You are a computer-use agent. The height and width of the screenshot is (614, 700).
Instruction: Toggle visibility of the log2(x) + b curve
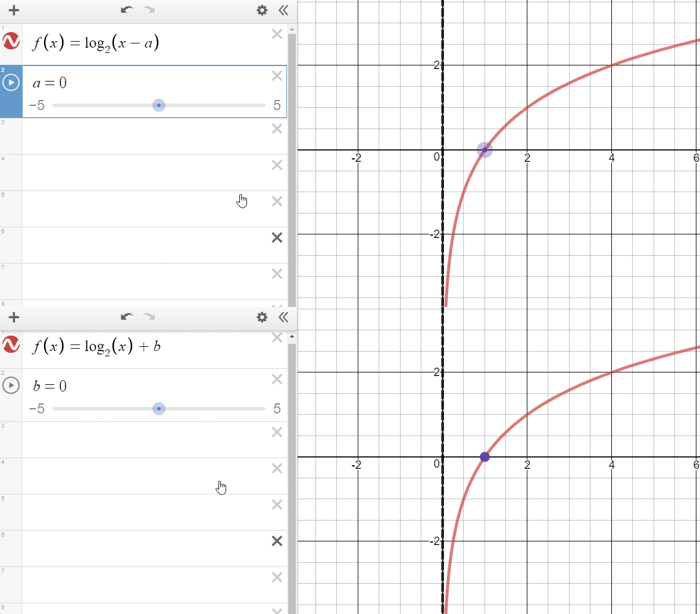(x=11, y=344)
